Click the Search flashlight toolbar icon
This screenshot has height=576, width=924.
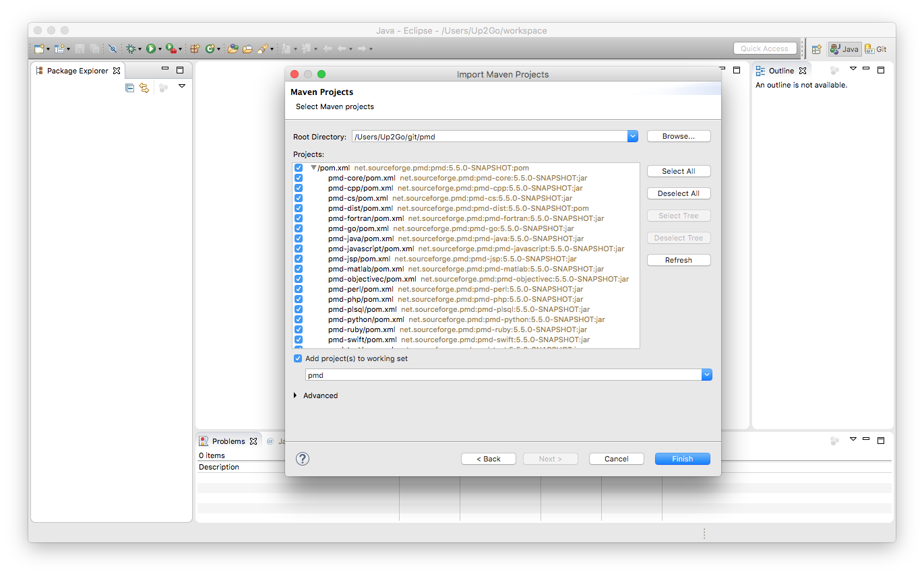tap(263, 49)
